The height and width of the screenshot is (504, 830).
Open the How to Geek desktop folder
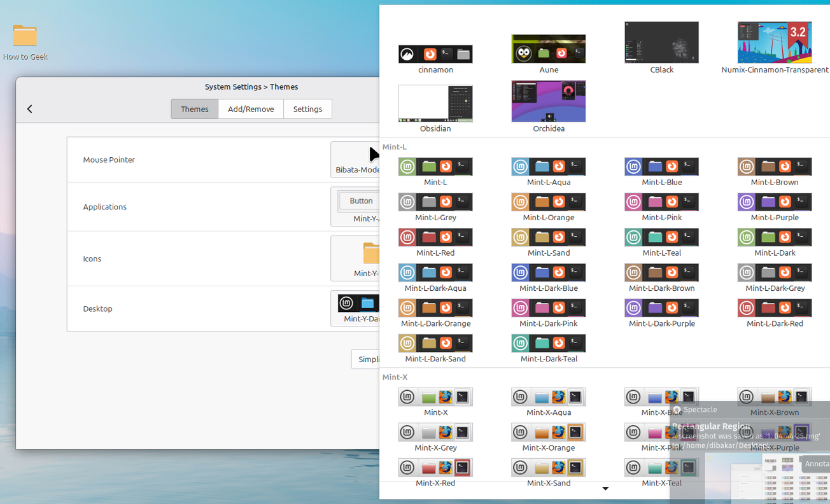[25, 42]
